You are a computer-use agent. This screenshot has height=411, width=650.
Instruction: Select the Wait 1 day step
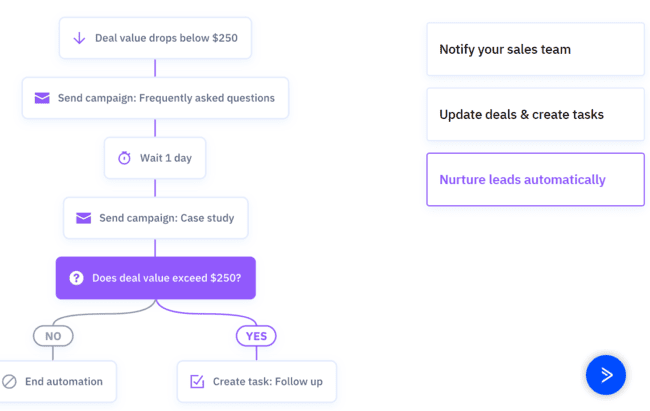pyautogui.click(x=166, y=158)
